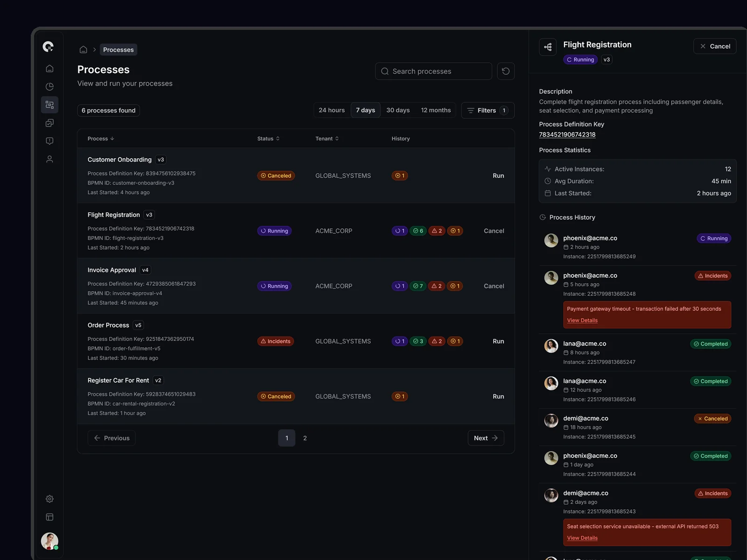Sort the table by the Tenant column
747x560 pixels.
(327, 139)
